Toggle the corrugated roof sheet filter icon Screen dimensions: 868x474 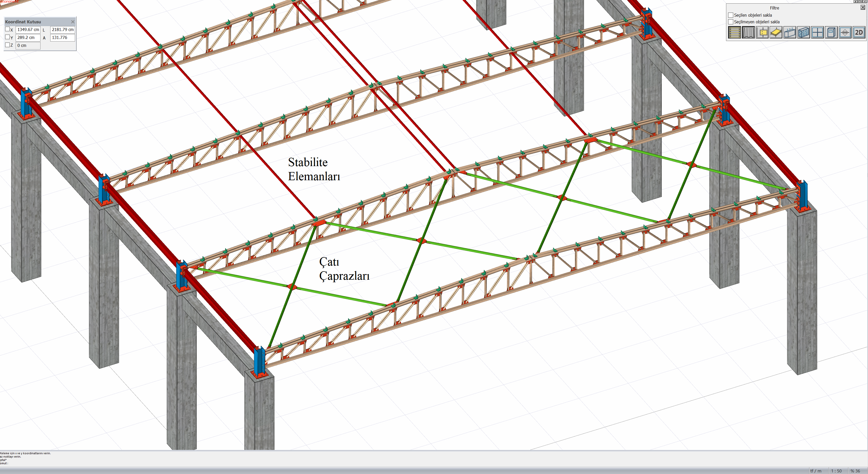pyautogui.click(x=748, y=32)
